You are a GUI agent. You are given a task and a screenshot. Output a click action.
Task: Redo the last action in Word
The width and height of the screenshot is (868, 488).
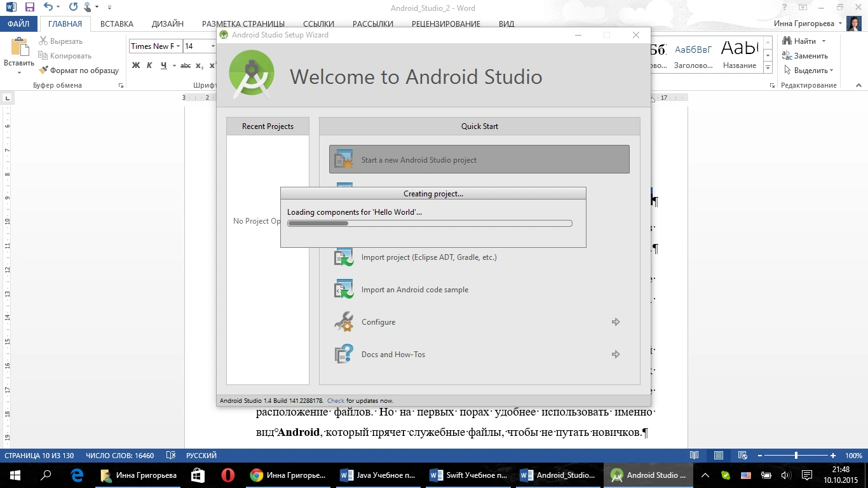tap(73, 8)
